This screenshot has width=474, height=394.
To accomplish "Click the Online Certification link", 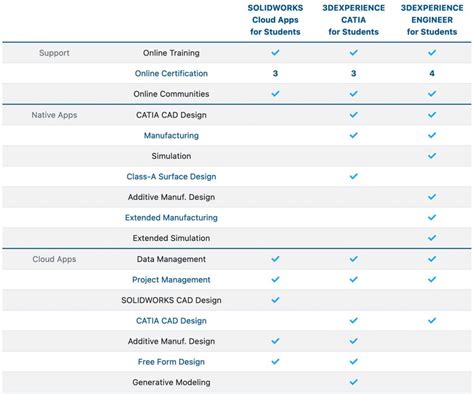I will pos(171,73).
